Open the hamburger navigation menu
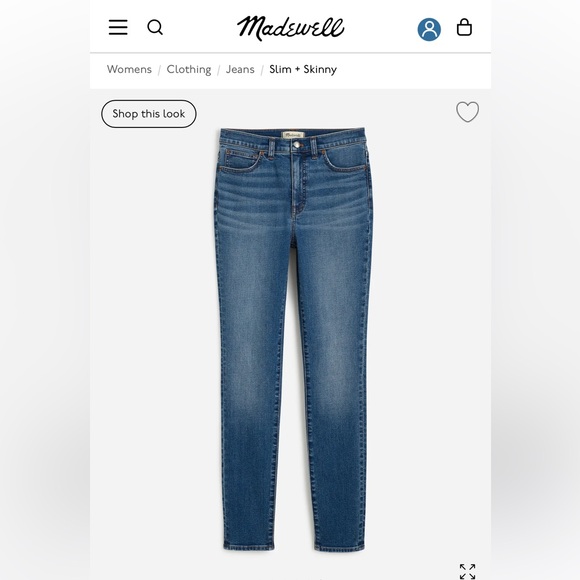Image resolution: width=580 pixels, height=580 pixels. (118, 27)
